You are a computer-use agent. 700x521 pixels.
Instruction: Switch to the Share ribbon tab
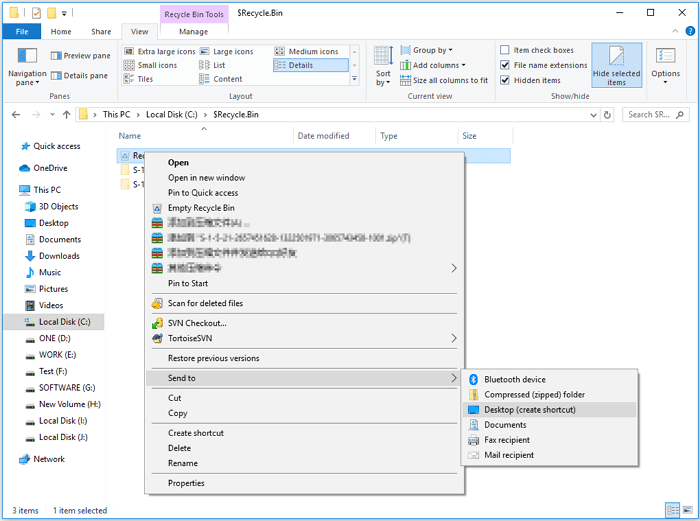coord(101,32)
